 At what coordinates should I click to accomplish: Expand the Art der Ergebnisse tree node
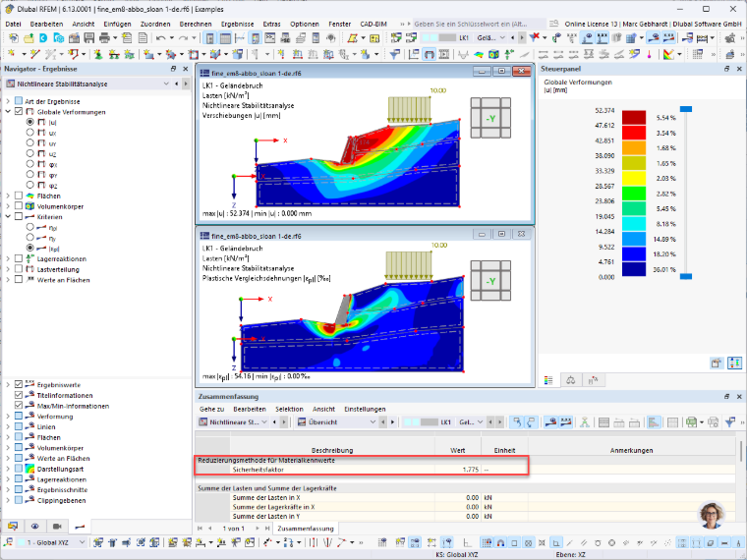(8, 101)
